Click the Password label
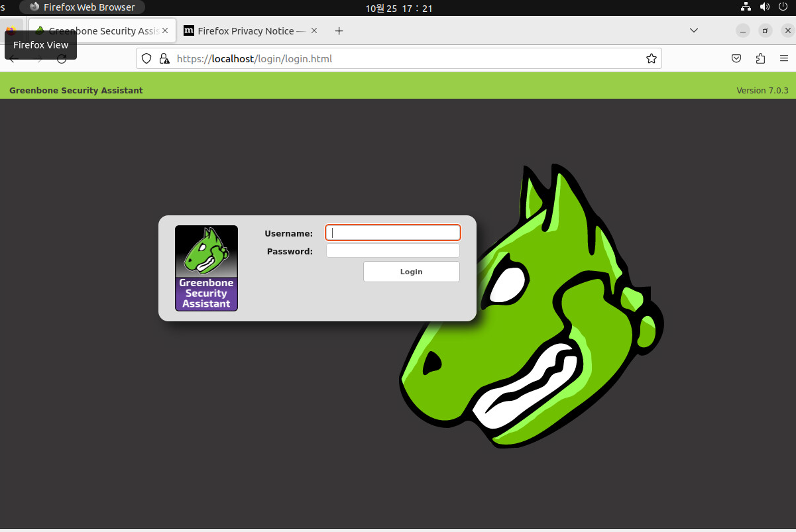The height and width of the screenshot is (532, 796). tap(290, 251)
